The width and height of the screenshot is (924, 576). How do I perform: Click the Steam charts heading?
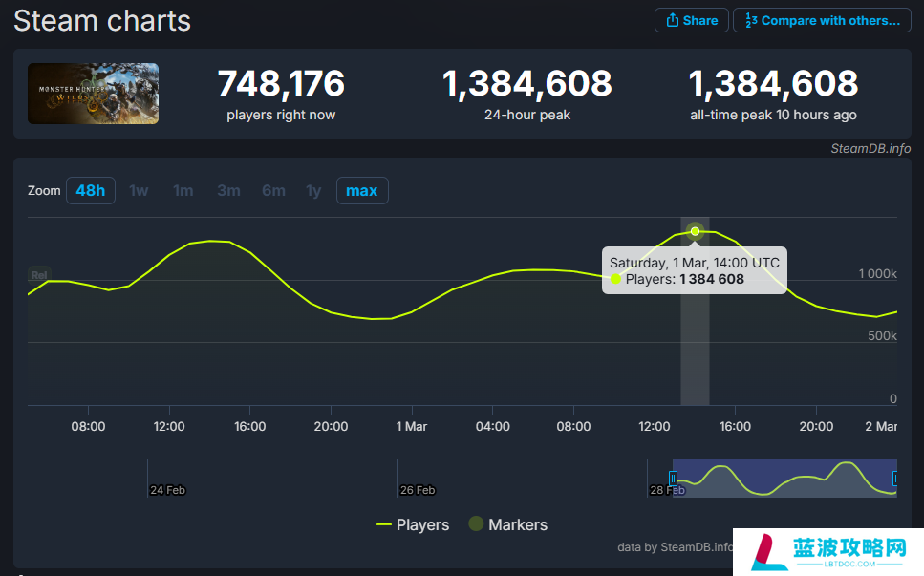[x=102, y=21]
